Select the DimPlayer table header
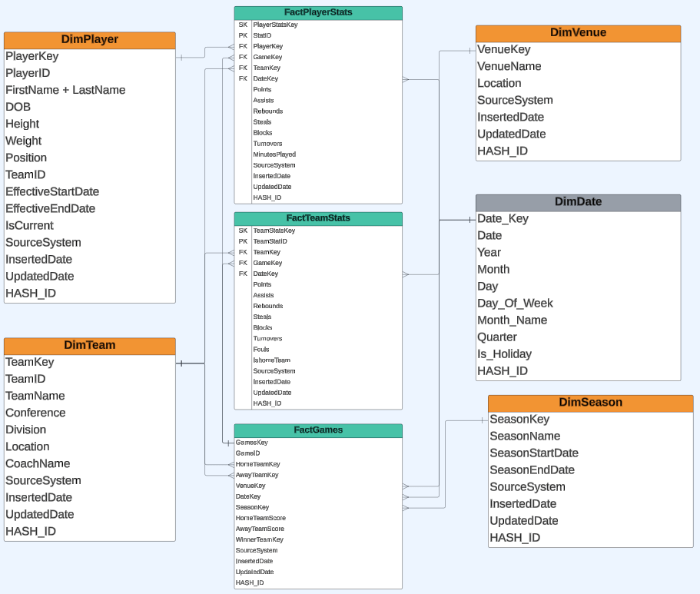Screen dimensions: 700x594 point(90,40)
